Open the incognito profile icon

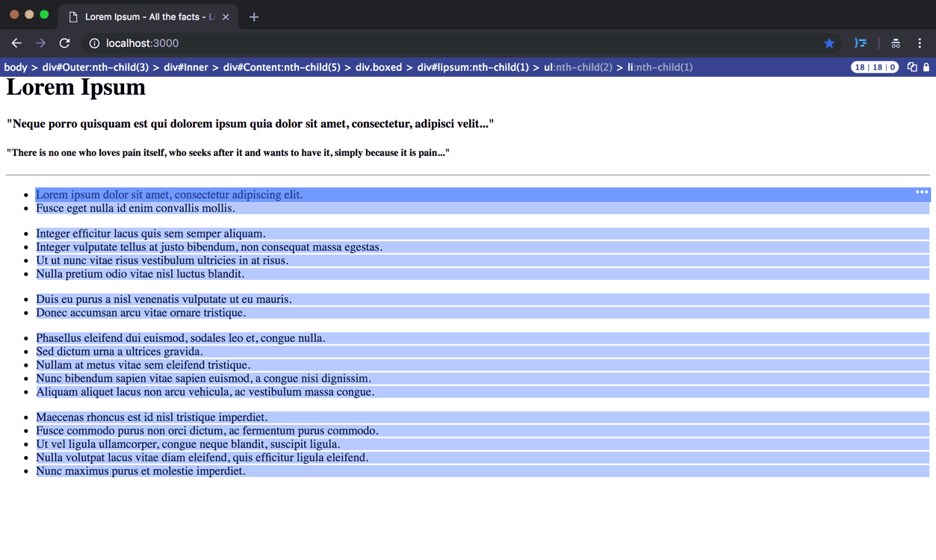[896, 43]
